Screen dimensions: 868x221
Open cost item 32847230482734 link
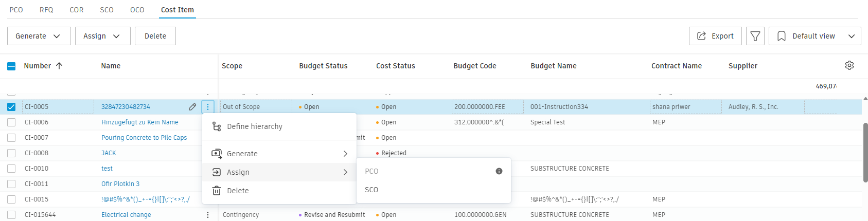(x=126, y=107)
